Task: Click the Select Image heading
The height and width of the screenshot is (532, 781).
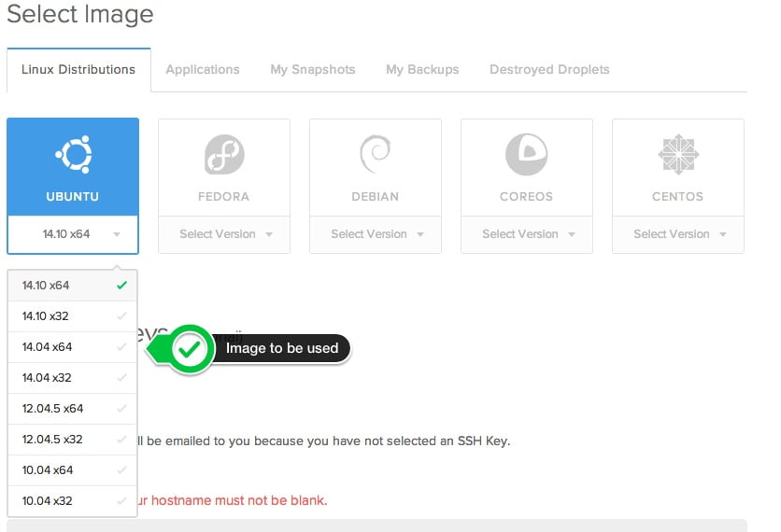Action: tap(80, 14)
